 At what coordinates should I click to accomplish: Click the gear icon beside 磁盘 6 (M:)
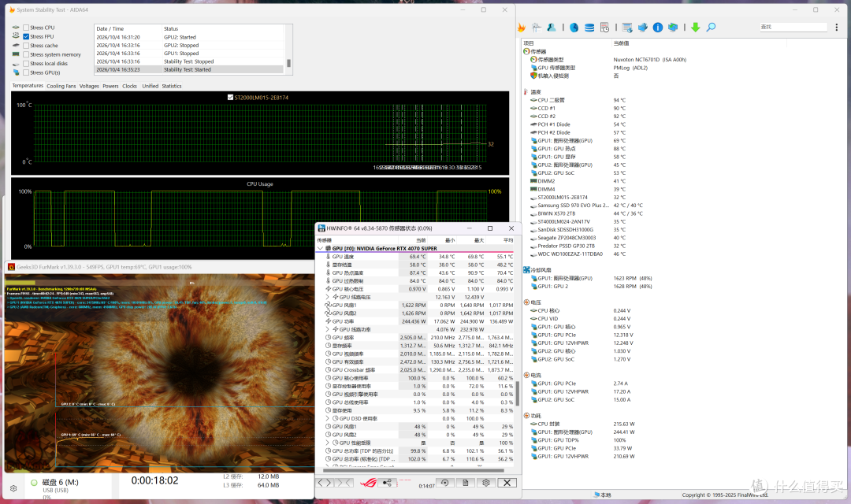(13, 488)
